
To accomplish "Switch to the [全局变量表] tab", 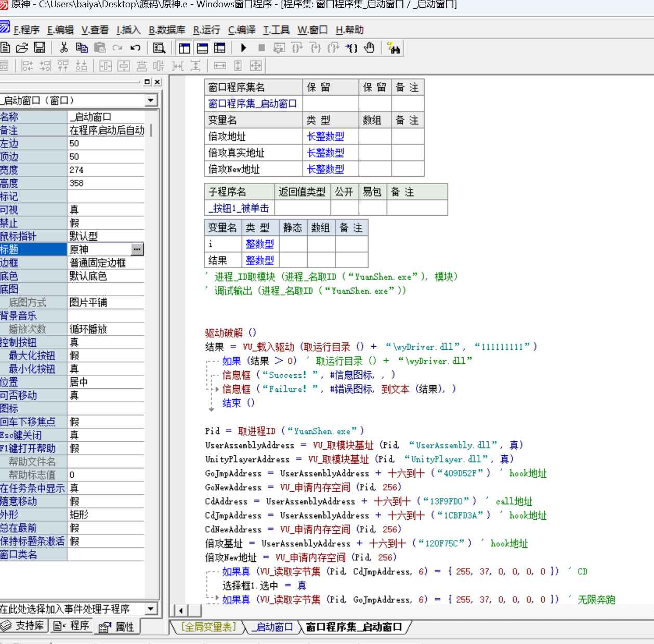I will [x=208, y=627].
